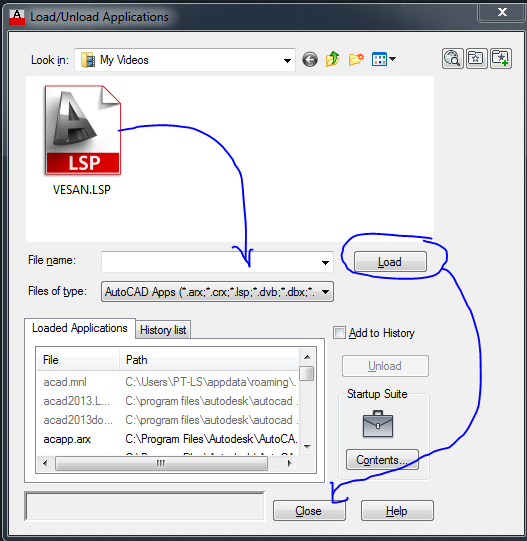Click the Locate favorites folder icon
527x541 pixels.
pyautogui.click(x=476, y=59)
